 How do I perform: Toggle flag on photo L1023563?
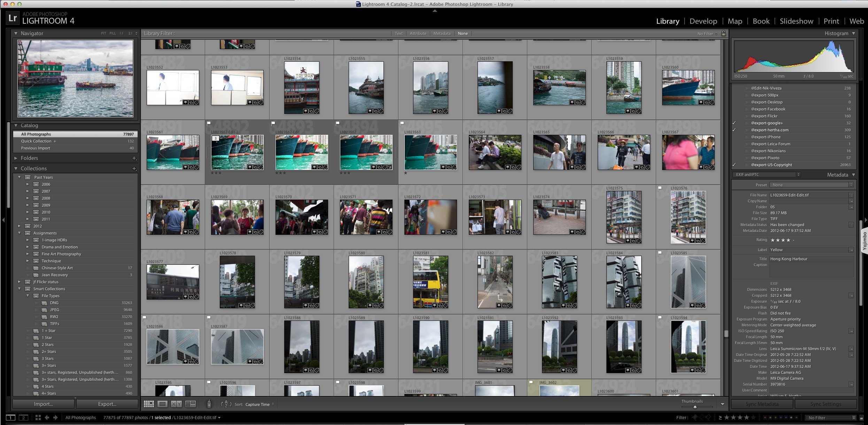click(402, 123)
